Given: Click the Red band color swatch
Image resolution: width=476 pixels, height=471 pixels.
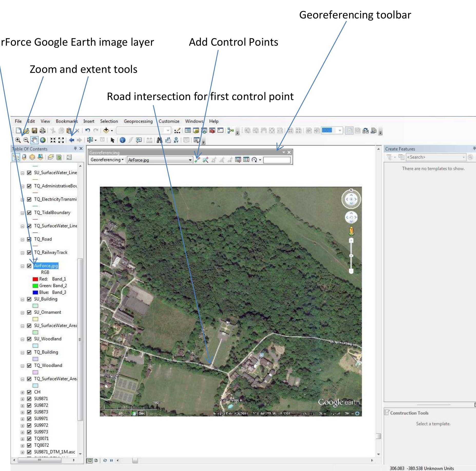Looking at the screenshot, I should (35, 279).
